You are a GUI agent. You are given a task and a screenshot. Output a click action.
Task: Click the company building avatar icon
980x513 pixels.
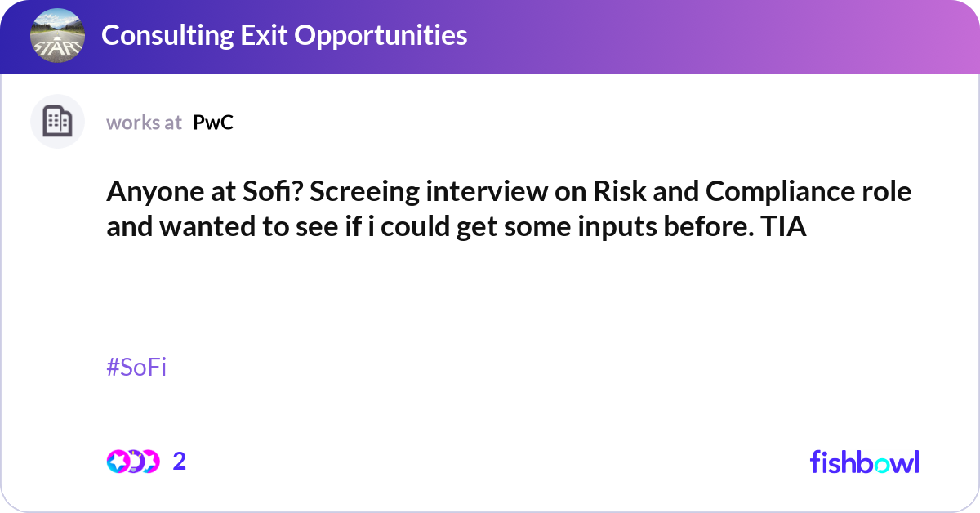pos(57,121)
